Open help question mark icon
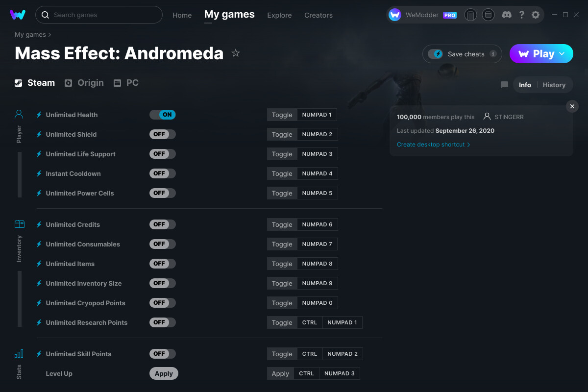 point(521,15)
